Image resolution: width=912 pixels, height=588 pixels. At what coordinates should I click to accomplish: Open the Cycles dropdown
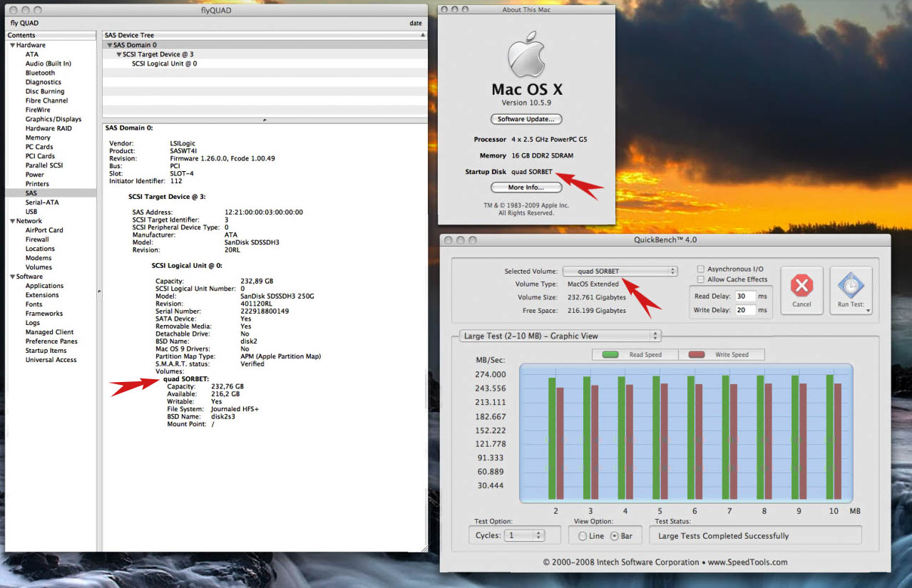pyautogui.click(x=524, y=535)
